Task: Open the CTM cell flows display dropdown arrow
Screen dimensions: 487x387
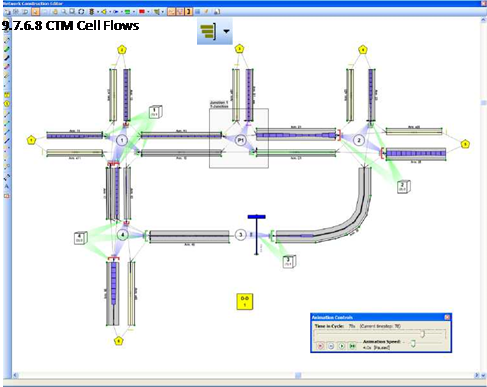Action: [226, 31]
